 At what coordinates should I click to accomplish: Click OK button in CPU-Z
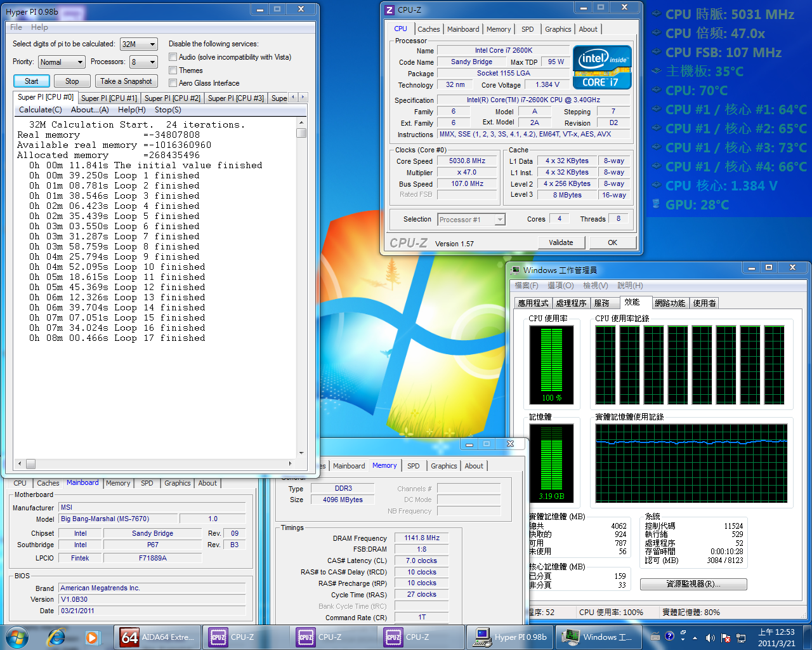click(x=612, y=242)
